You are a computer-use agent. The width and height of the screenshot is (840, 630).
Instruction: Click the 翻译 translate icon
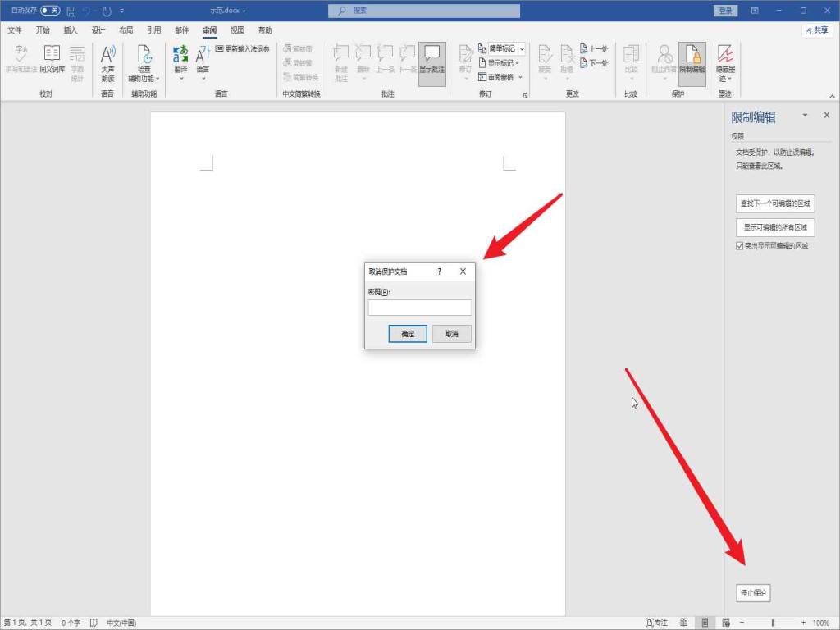tap(180, 61)
